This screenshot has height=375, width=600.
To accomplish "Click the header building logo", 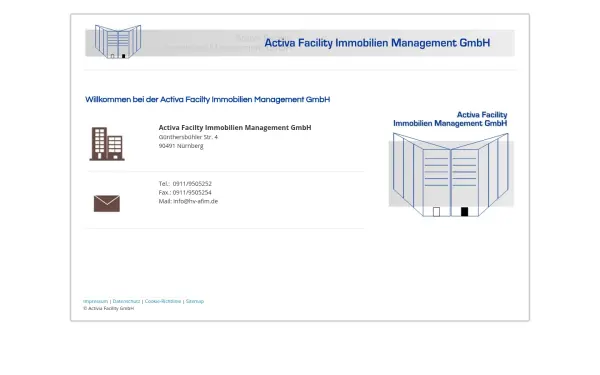I will click(118, 42).
